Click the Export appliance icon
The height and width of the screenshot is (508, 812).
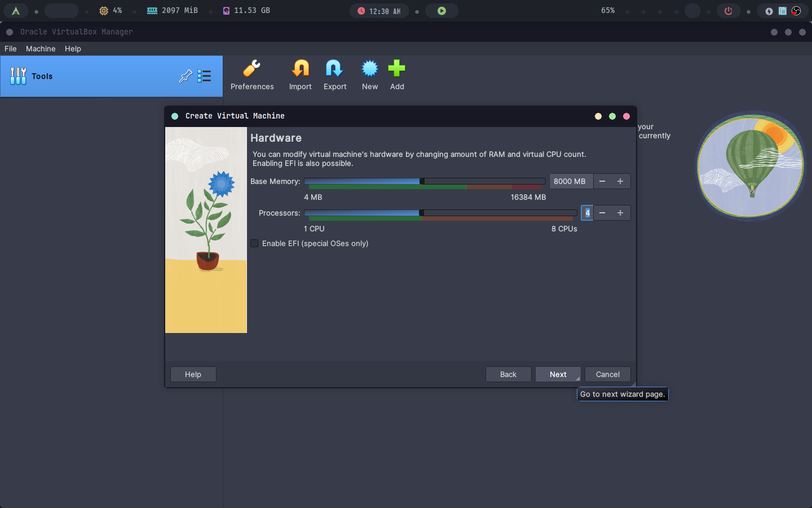tap(334, 69)
